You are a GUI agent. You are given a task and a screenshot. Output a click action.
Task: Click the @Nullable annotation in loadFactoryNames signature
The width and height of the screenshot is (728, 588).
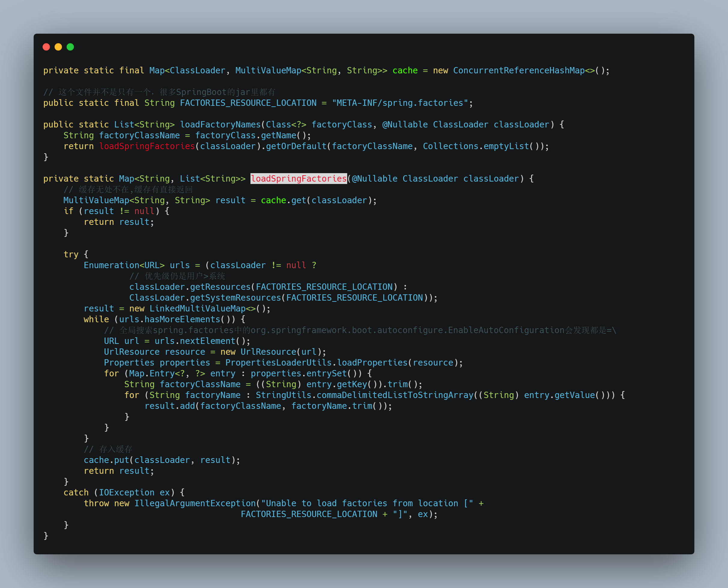(405, 125)
